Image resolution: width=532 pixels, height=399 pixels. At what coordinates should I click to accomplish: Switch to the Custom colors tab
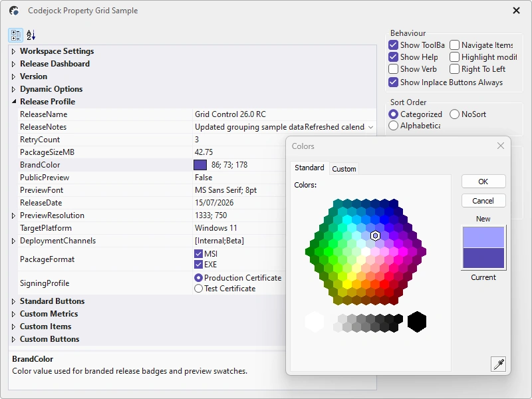coord(344,169)
